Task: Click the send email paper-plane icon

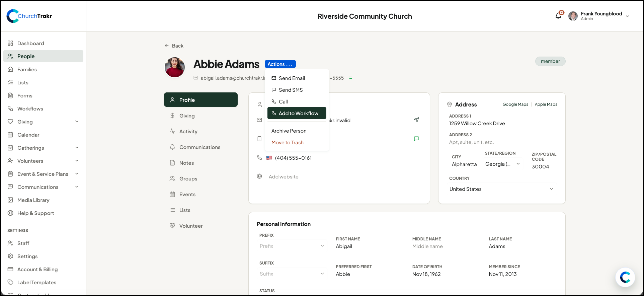Action: pyautogui.click(x=416, y=120)
